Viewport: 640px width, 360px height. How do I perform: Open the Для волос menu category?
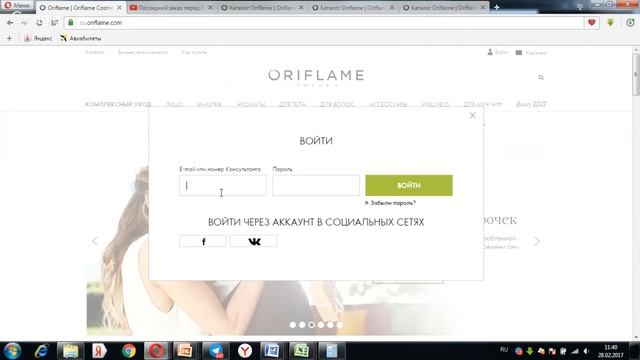point(337,104)
